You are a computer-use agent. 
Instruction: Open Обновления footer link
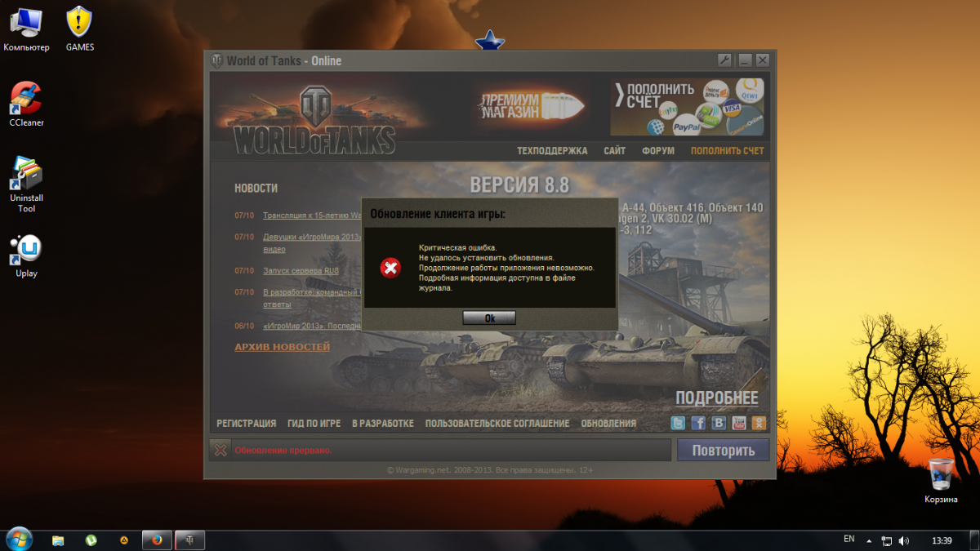point(608,424)
